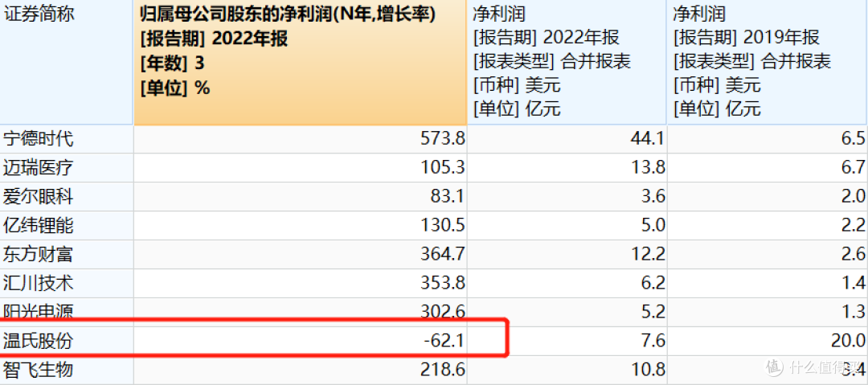Select 2022 net profit 7.6 for 温氏股份
This screenshot has height=385, width=868.
pyautogui.click(x=567, y=341)
